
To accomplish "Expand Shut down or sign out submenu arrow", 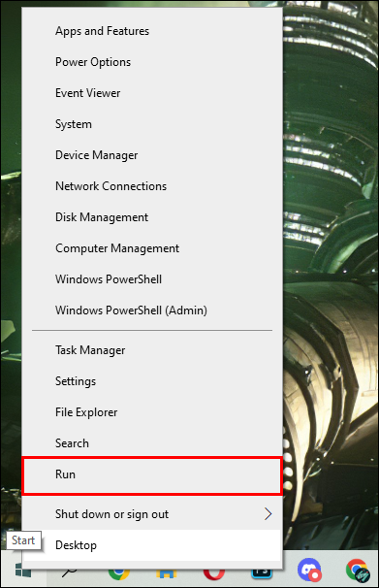I will tap(268, 513).
